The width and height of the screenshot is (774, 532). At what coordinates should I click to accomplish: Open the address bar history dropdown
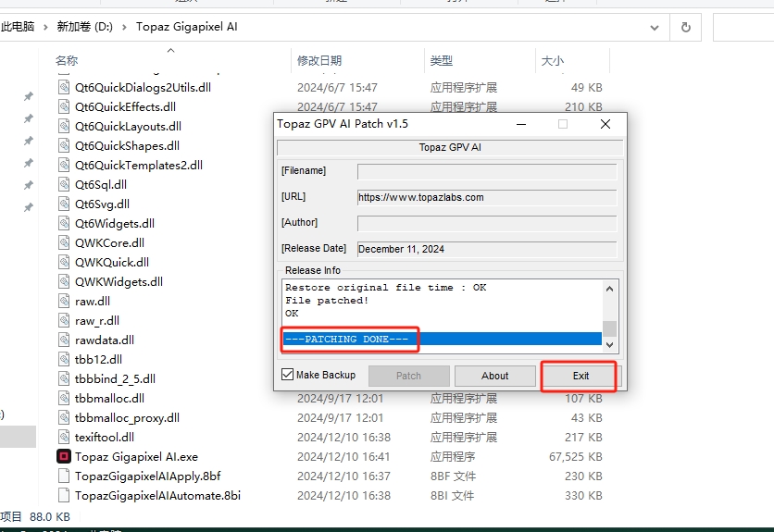point(655,27)
